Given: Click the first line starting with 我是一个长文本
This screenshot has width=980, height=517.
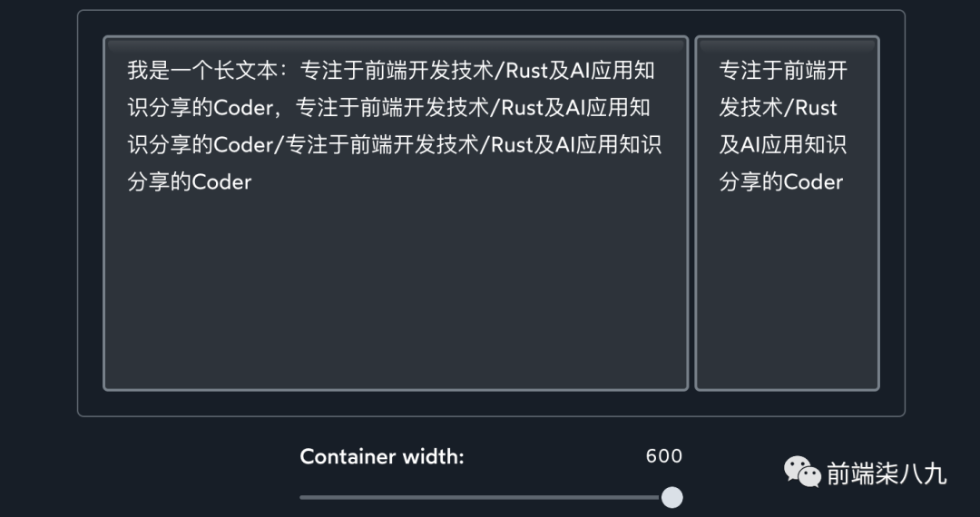Looking at the screenshot, I should coord(390,71).
